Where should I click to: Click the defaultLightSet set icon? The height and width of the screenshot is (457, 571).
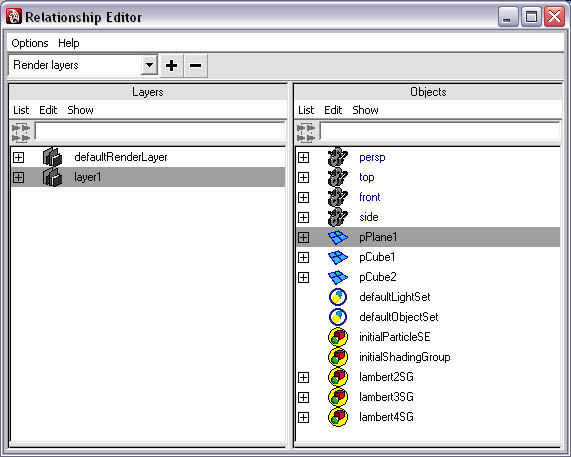(x=338, y=297)
